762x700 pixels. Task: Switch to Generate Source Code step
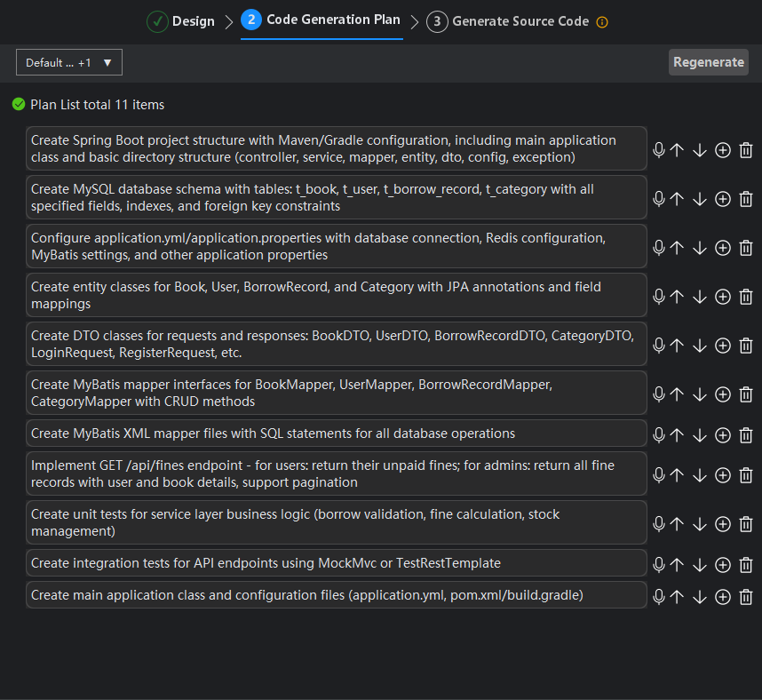pyautogui.click(x=508, y=21)
